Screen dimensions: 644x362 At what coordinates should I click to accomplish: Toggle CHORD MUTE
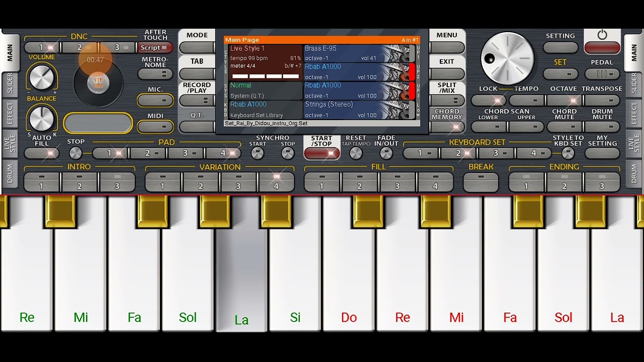(x=565, y=127)
